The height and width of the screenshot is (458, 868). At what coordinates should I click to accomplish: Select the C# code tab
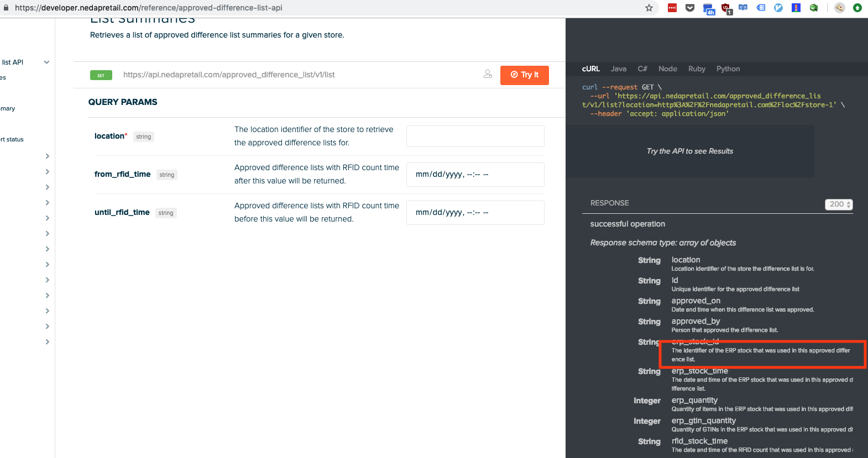(642, 69)
